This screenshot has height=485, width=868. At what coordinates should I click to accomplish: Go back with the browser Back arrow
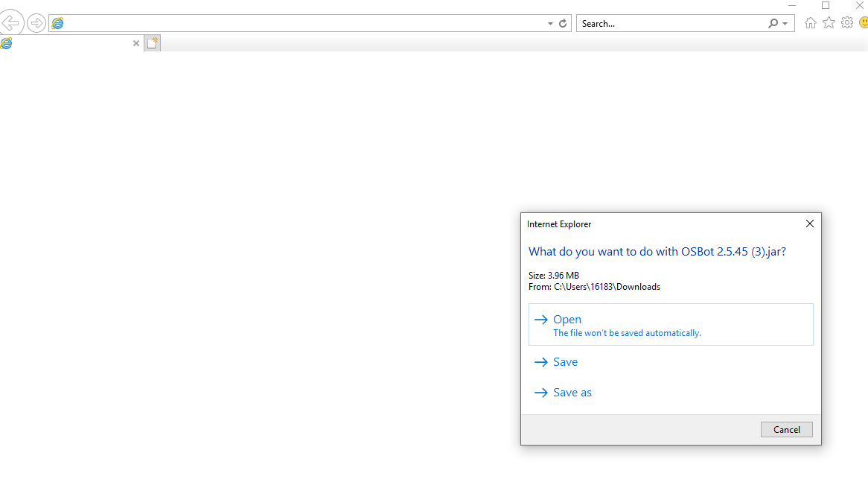pos(11,23)
